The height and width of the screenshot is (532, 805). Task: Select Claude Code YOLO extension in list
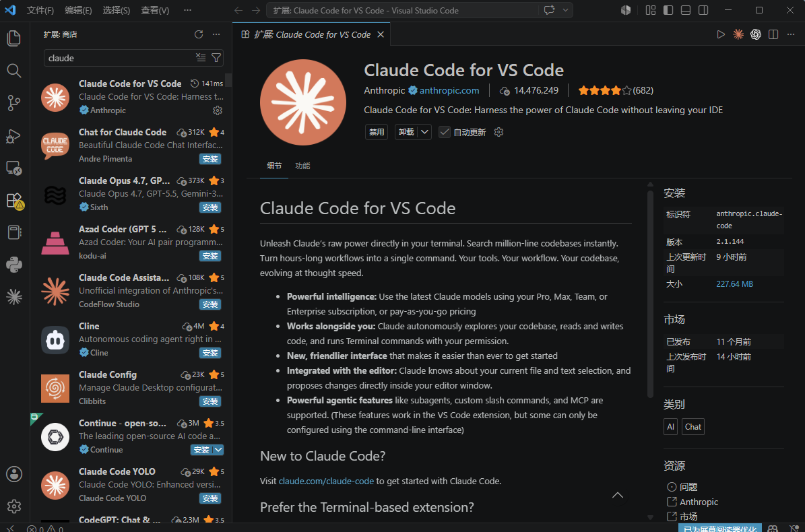tap(131, 485)
